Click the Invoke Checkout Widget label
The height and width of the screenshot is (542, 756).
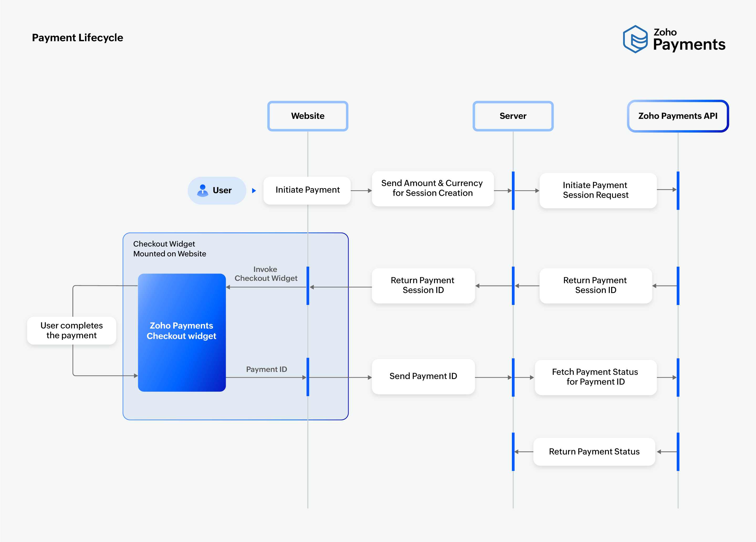[x=266, y=274]
